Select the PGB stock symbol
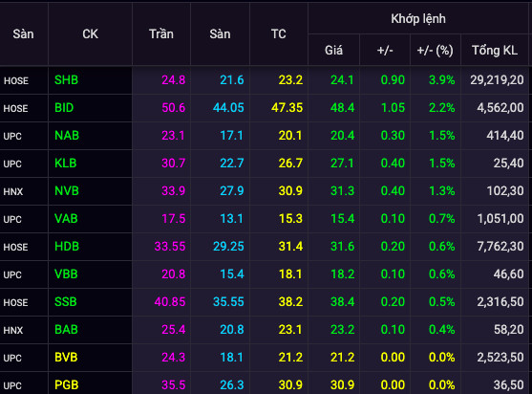 [67, 385]
